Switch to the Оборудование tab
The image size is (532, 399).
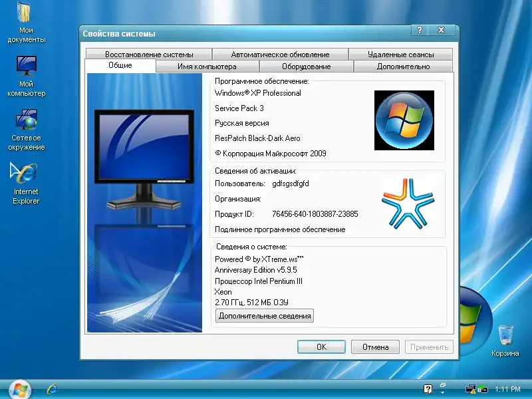307,66
